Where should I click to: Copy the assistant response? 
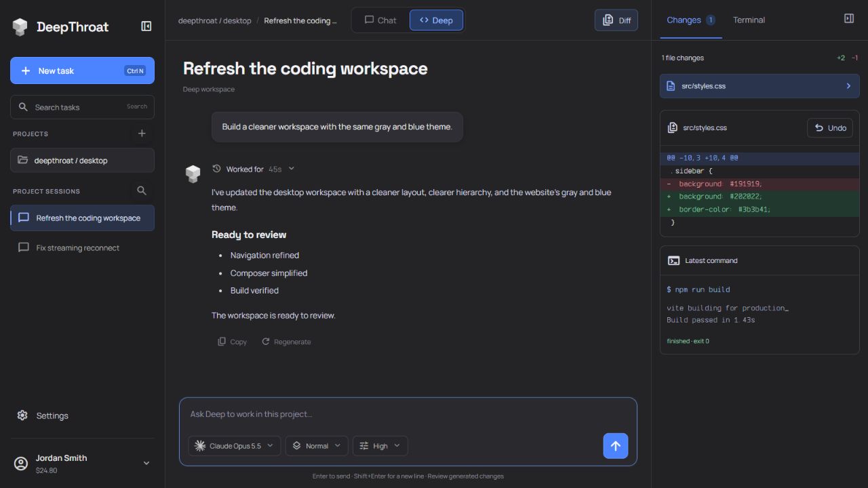pos(232,342)
